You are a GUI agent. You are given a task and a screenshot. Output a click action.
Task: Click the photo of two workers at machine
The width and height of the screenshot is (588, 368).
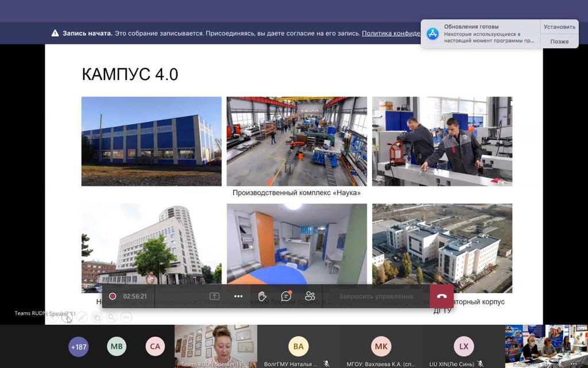[442, 141]
